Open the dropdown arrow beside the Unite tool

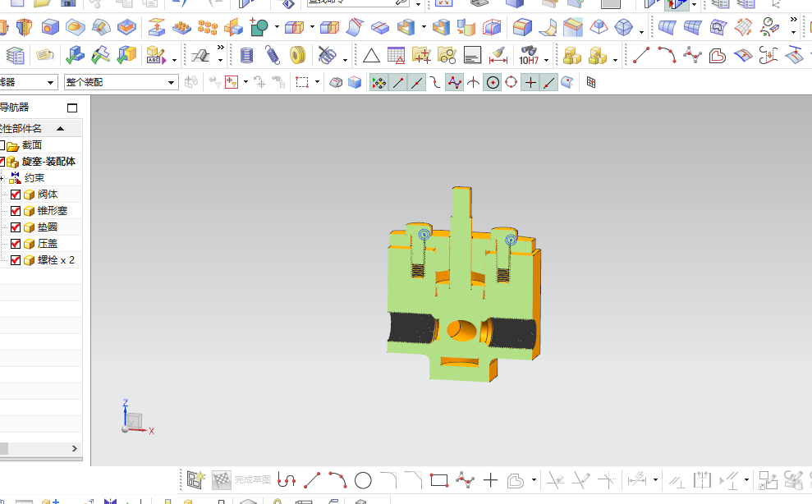pos(277,27)
